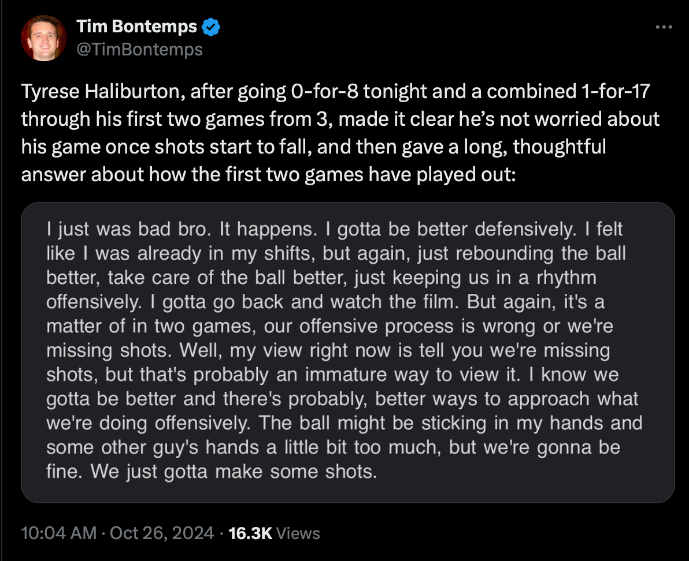Click the Tim Bontemps display name

pos(136,27)
